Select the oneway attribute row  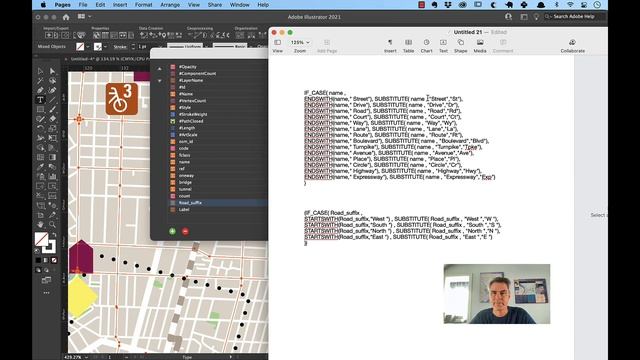[x=218, y=176]
